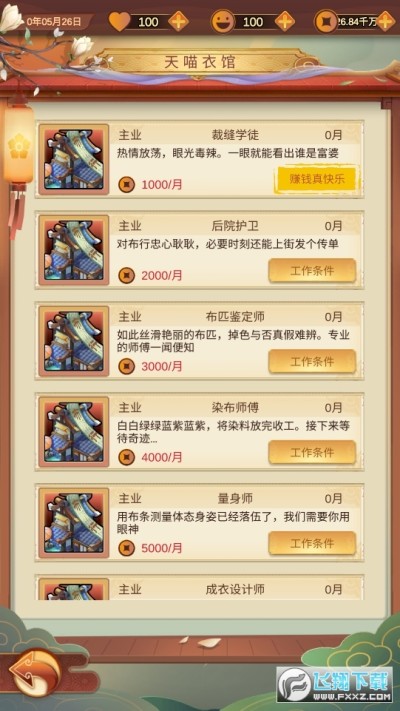Open 工作条件 for 量身师
Screen dimensions: 400x711
point(312,543)
